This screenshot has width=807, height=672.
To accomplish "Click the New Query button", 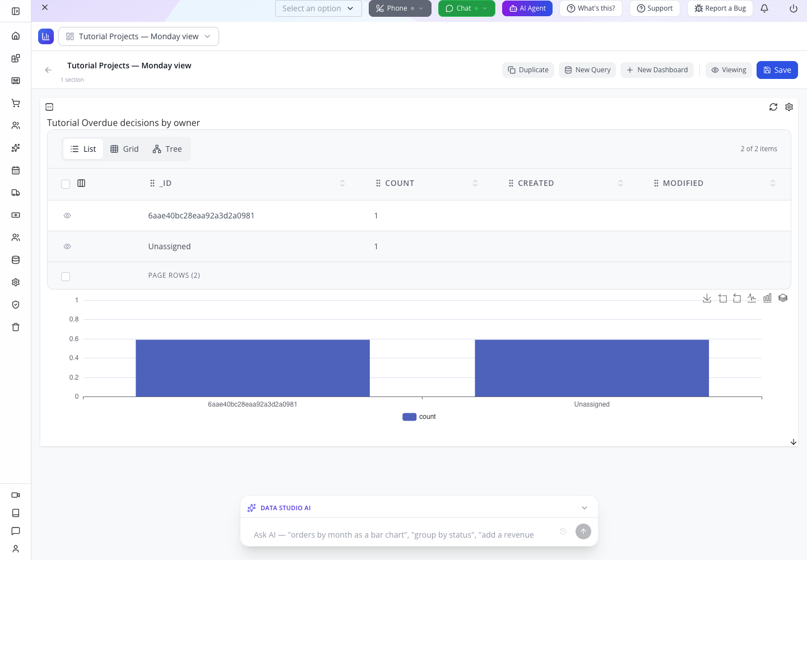I will 587,70.
